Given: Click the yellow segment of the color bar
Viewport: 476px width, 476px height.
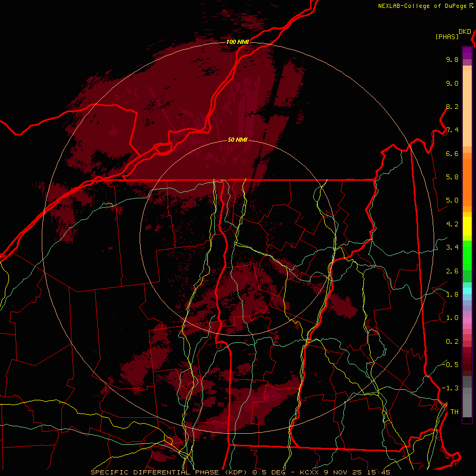Looking at the screenshot, I should click(467, 226).
